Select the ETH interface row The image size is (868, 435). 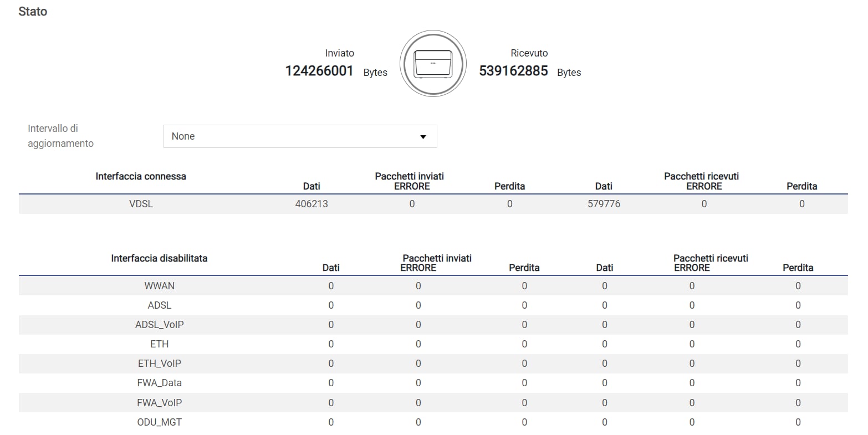[x=433, y=344]
